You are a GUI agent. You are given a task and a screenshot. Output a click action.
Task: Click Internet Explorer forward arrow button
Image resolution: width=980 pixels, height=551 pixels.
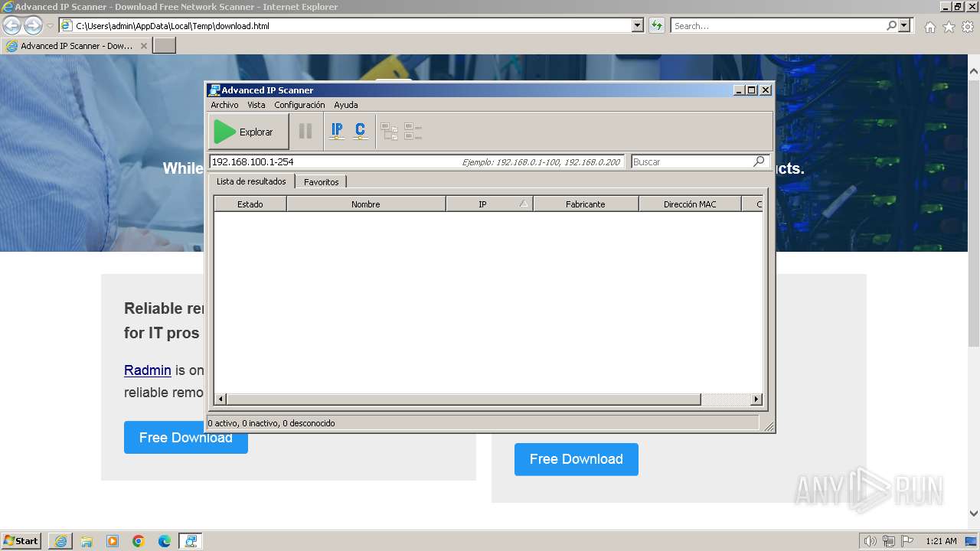pyautogui.click(x=33, y=25)
